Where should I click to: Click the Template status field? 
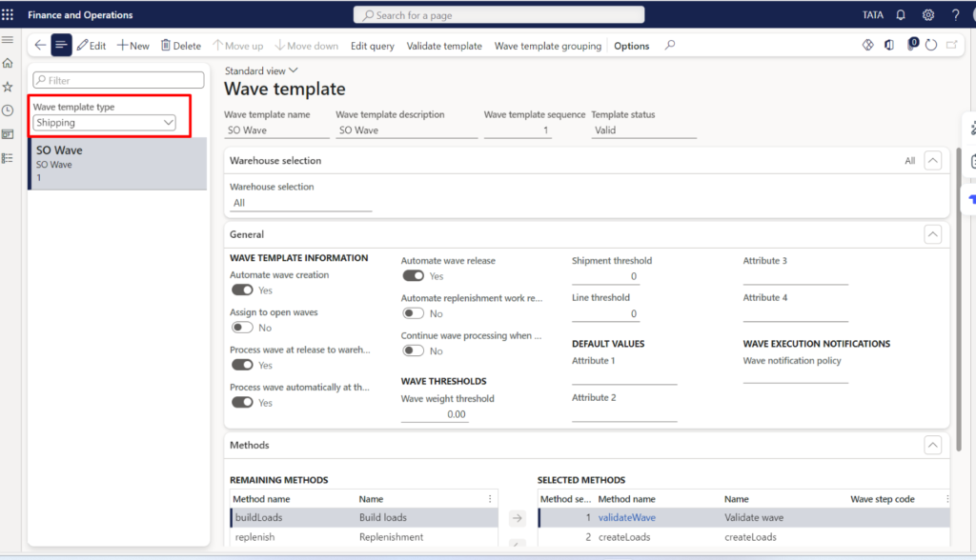tap(643, 130)
